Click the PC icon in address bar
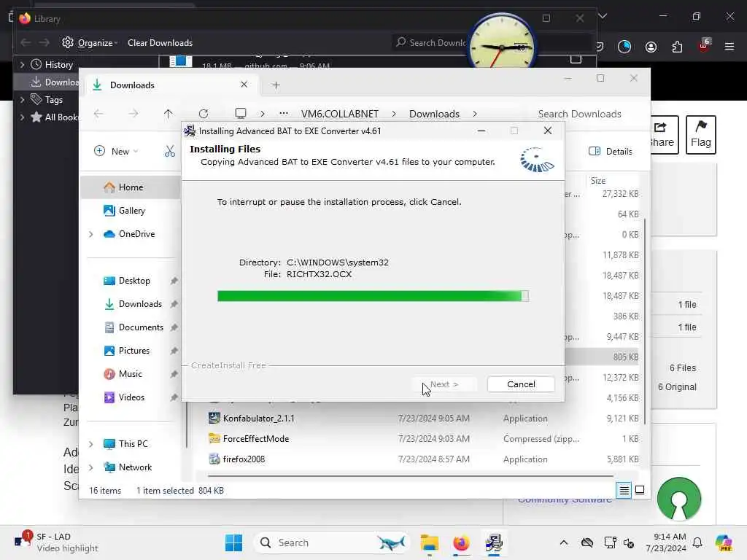747x560 pixels. click(241, 113)
